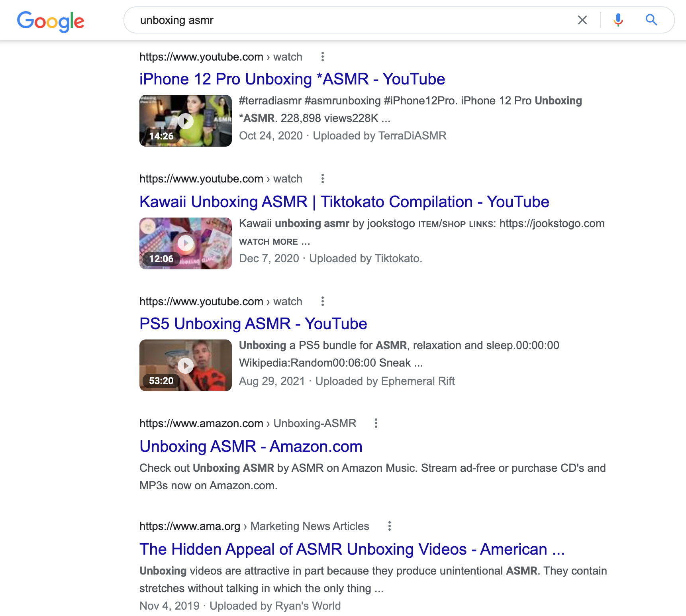Play the Kawaii Unboxing video preview
Image resolution: width=686 pixels, height=616 pixels.
click(185, 243)
